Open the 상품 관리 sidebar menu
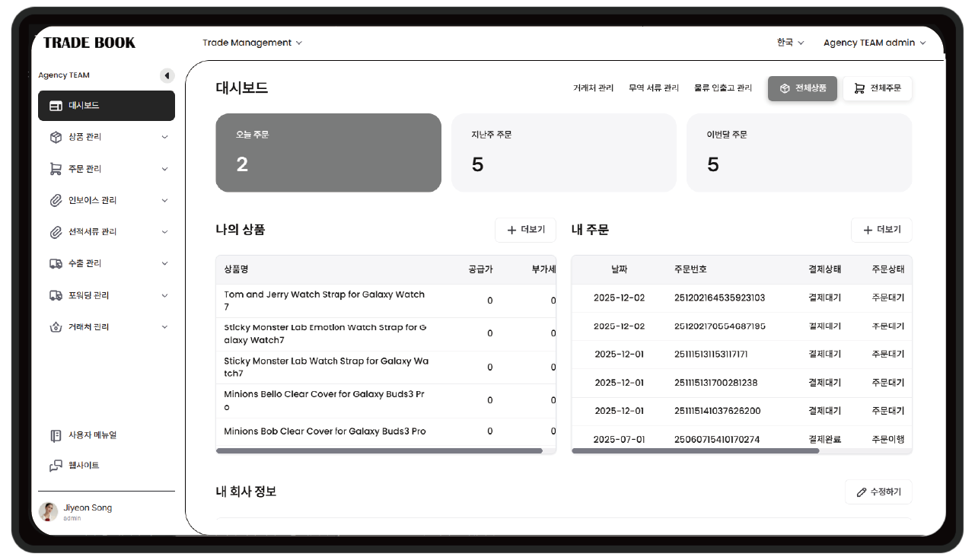Screen dimensions: 975x560 [x=107, y=137]
